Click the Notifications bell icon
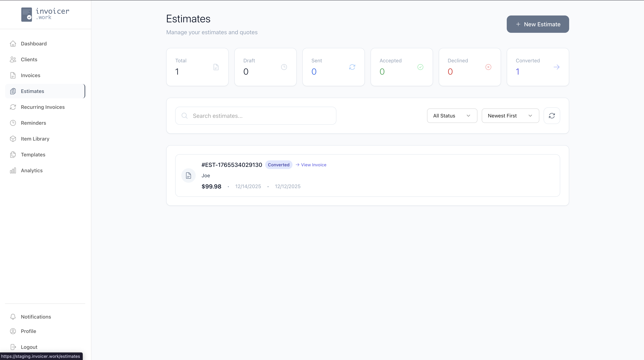This screenshot has height=360, width=644. coord(13,317)
